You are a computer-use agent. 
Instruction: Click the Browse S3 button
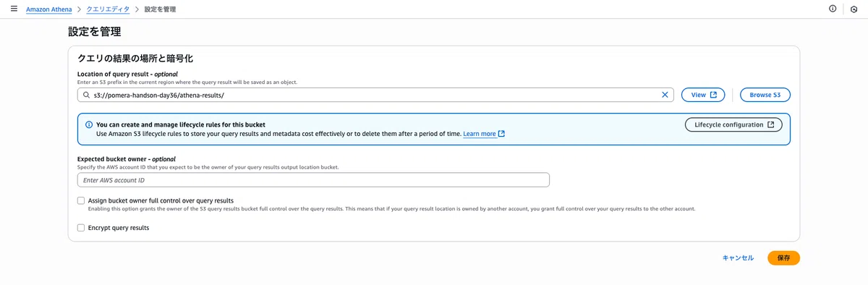click(x=765, y=95)
